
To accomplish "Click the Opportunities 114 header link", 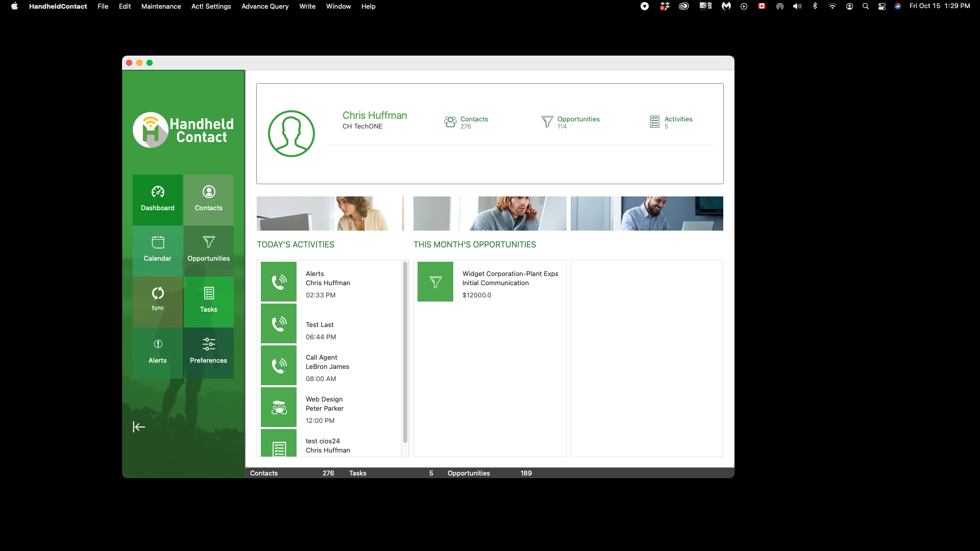I will coord(578,122).
